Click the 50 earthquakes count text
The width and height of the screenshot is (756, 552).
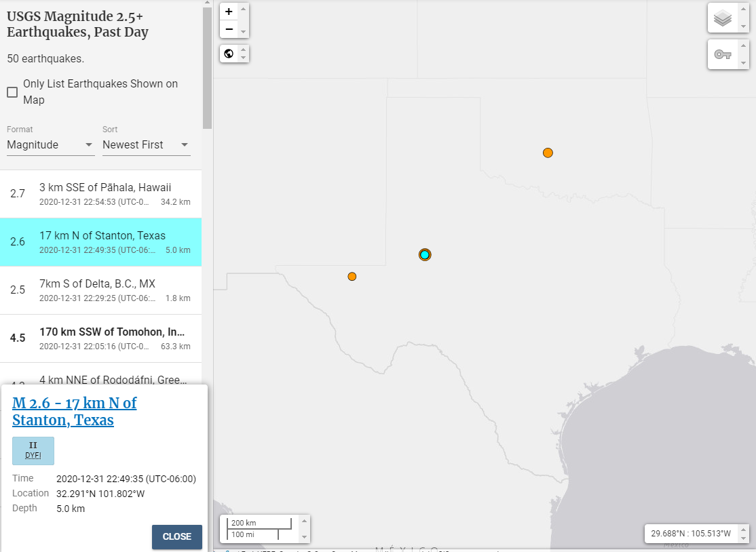click(x=45, y=59)
